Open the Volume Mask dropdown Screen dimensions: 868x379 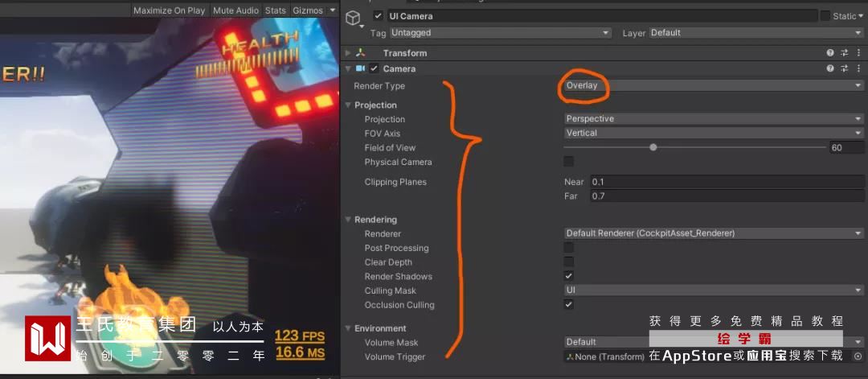714,342
